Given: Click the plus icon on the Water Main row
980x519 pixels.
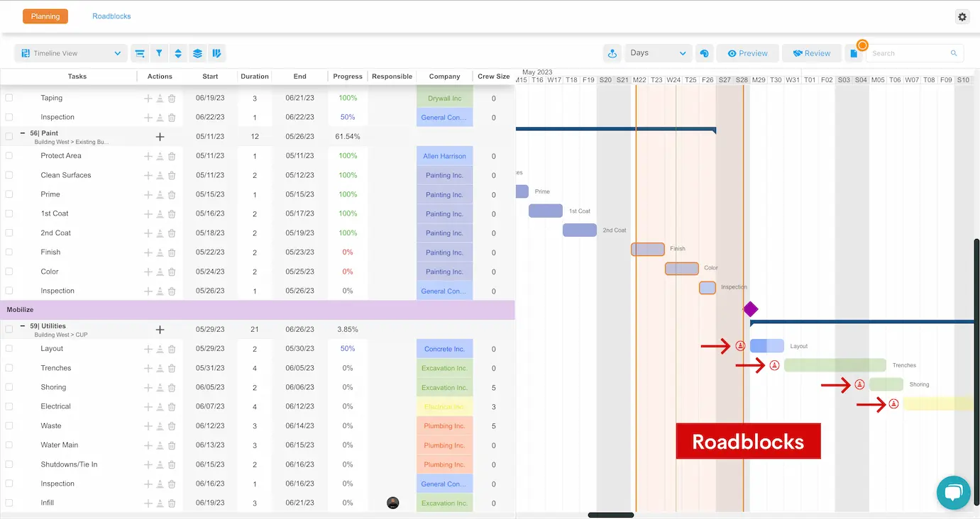Looking at the screenshot, I should point(148,445).
